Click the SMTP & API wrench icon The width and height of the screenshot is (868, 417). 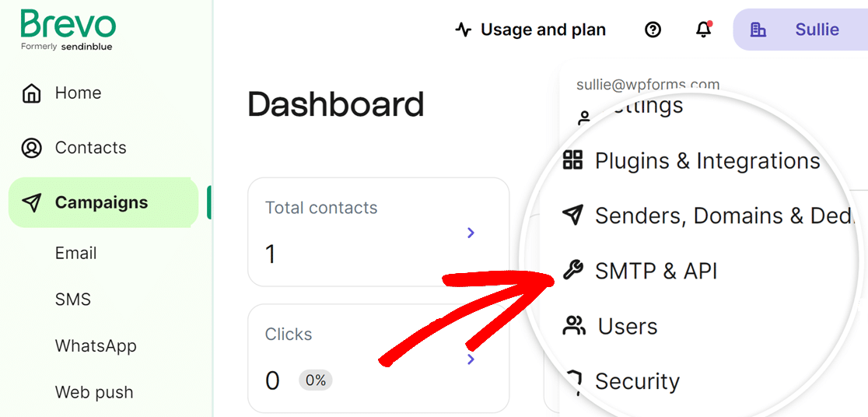(x=573, y=271)
